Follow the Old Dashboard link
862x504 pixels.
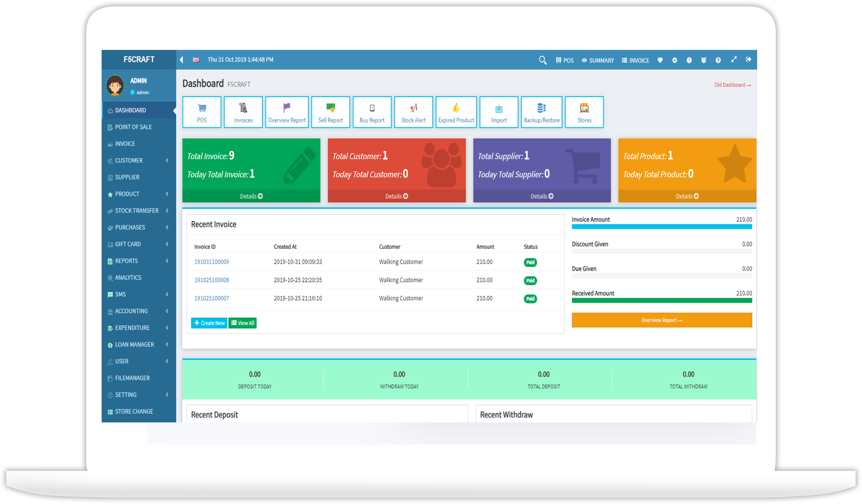tap(733, 85)
